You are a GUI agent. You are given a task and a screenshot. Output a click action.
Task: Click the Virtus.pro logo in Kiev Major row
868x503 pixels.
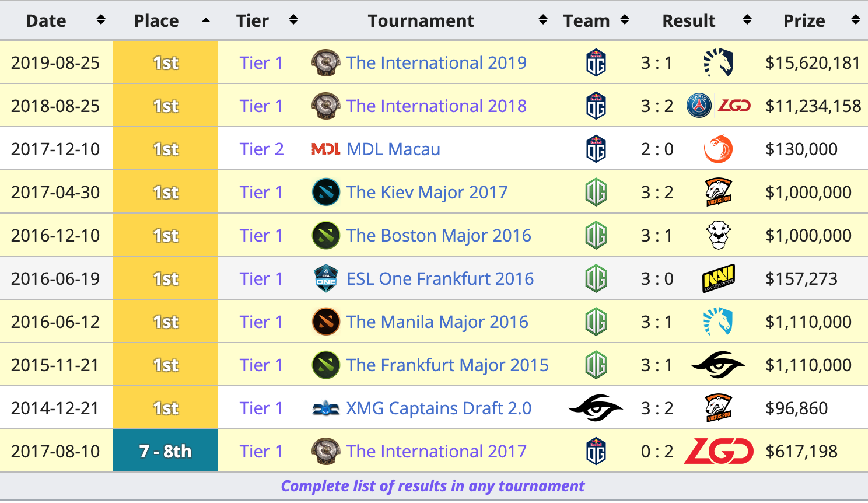718,192
